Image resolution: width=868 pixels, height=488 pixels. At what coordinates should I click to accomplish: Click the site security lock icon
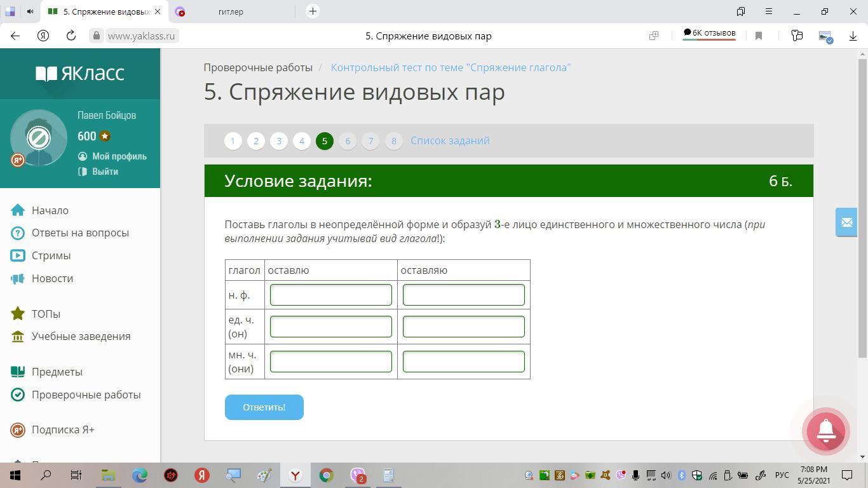click(97, 36)
